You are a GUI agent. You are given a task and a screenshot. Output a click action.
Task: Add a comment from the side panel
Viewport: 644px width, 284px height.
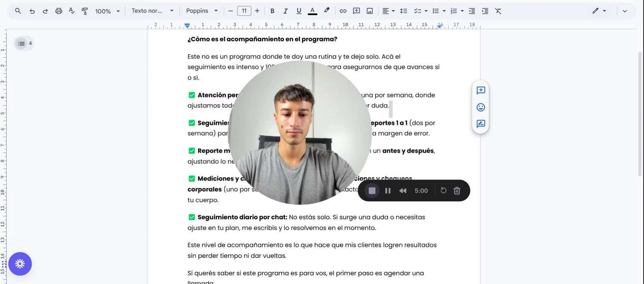pyautogui.click(x=480, y=90)
